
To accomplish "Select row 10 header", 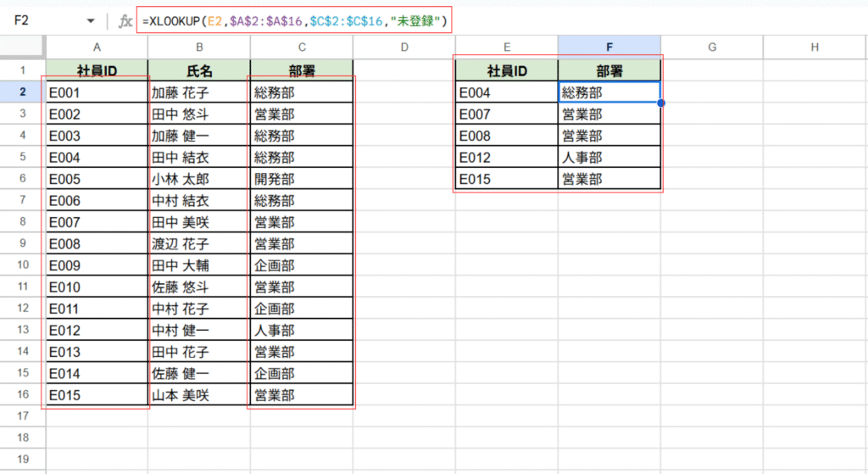I will [23, 265].
